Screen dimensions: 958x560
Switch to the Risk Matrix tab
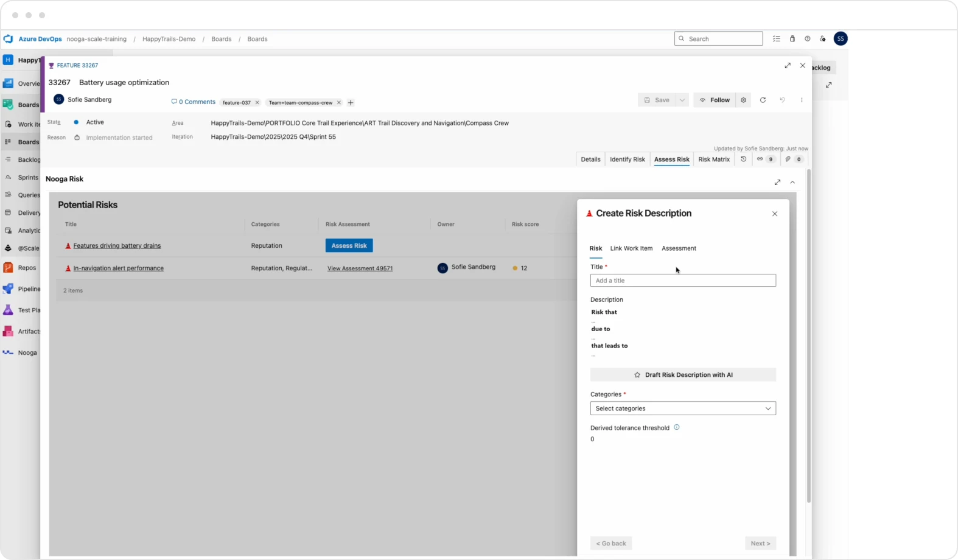(x=714, y=159)
